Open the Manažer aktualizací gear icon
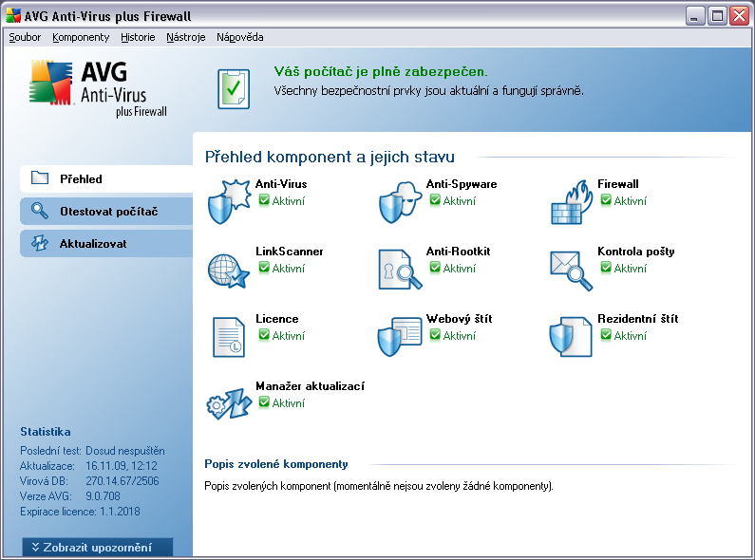 (229, 404)
